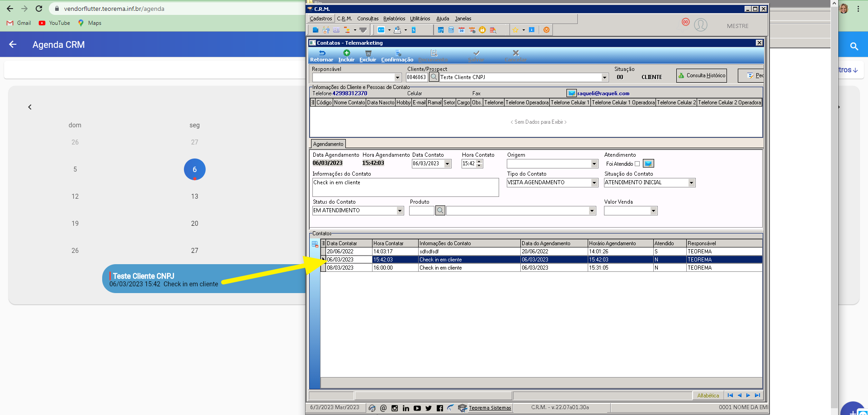The height and width of the screenshot is (415, 868).
Task: Open the Cadastros menu
Action: coord(321,19)
